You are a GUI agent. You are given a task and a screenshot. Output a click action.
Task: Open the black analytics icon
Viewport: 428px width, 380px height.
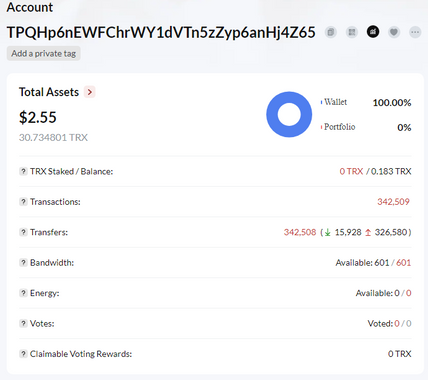[373, 32]
